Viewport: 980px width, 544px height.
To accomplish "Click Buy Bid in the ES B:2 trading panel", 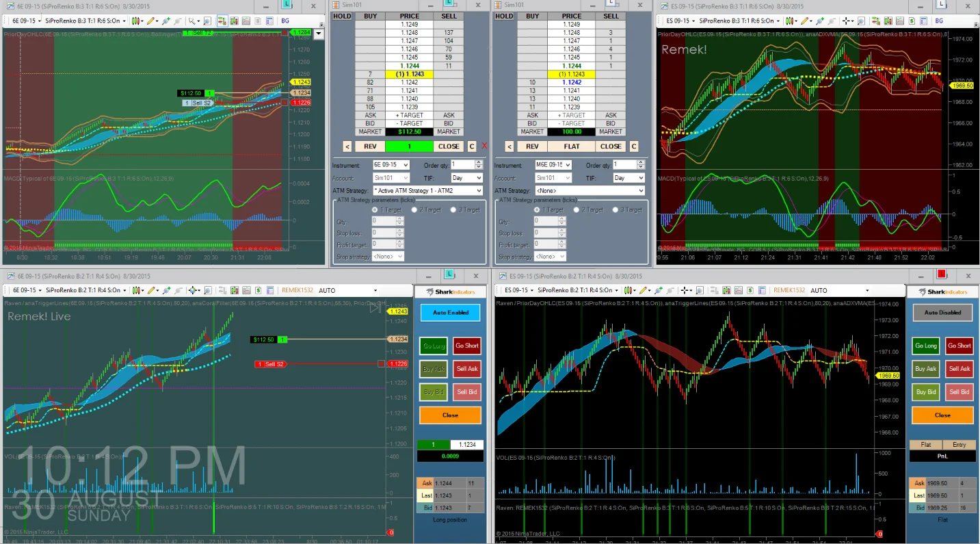I will point(926,392).
